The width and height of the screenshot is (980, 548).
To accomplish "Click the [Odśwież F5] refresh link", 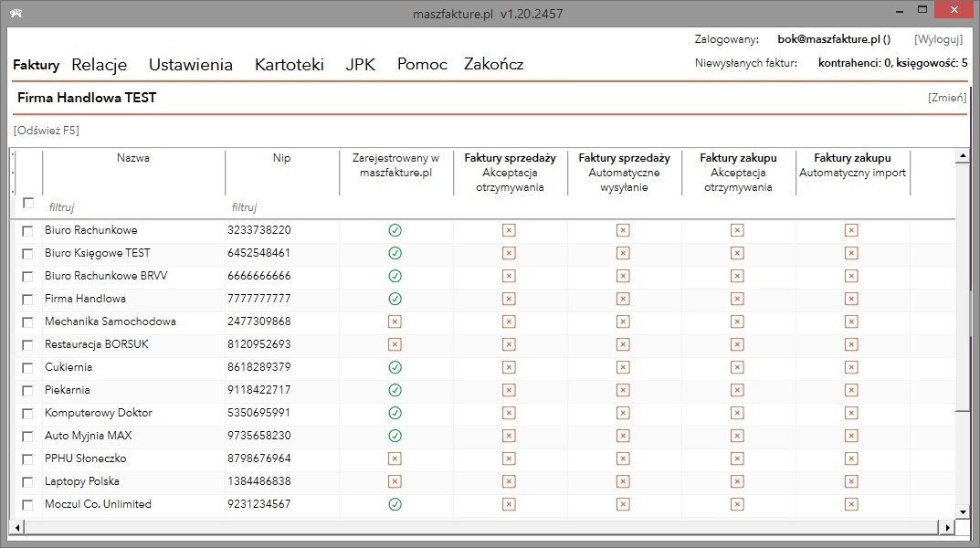I will click(47, 131).
